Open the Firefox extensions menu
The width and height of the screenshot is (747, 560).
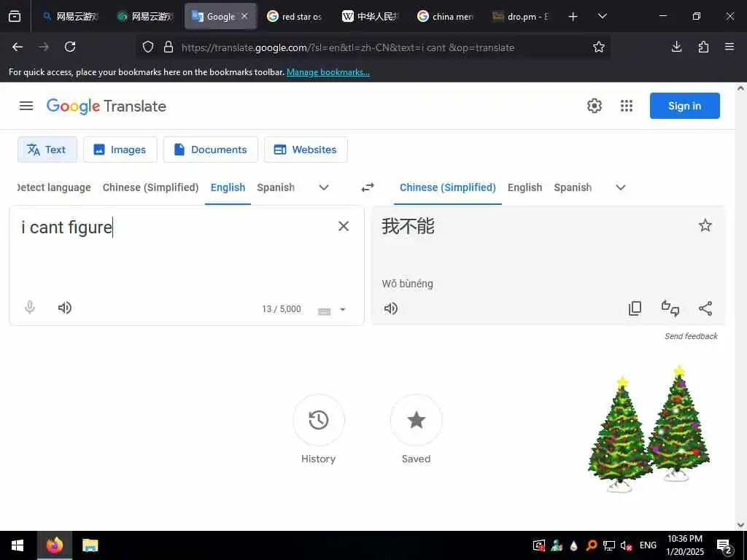[703, 47]
